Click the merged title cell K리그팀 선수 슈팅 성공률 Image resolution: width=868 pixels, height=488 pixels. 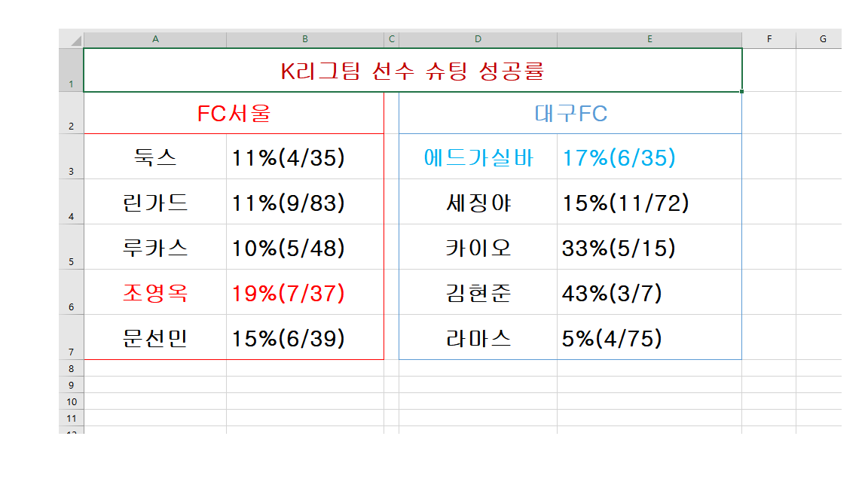[x=412, y=70]
